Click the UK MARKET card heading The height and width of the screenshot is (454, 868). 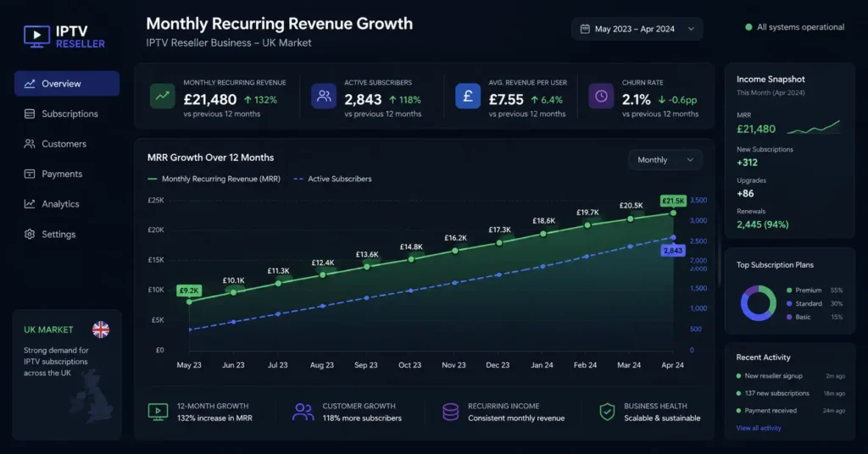[48, 330]
